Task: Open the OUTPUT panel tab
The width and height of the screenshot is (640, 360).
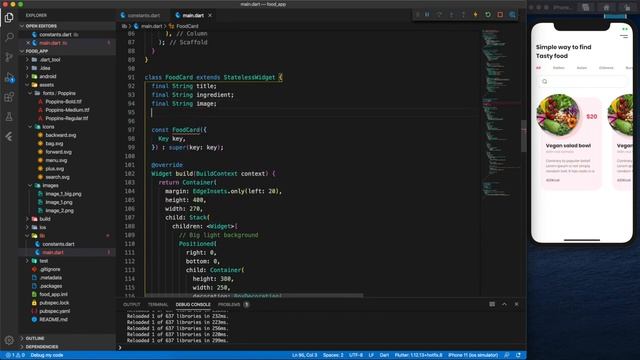Action: click(131, 304)
